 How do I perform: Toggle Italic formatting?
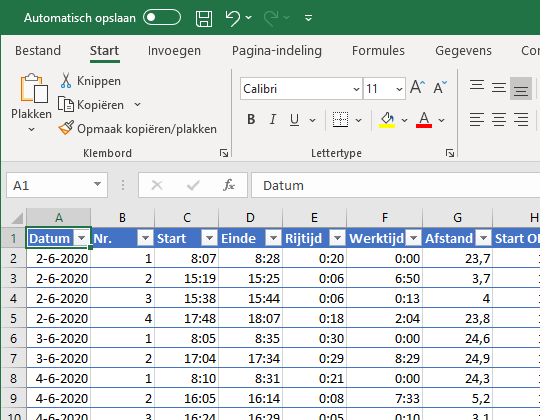click(272, 119)
